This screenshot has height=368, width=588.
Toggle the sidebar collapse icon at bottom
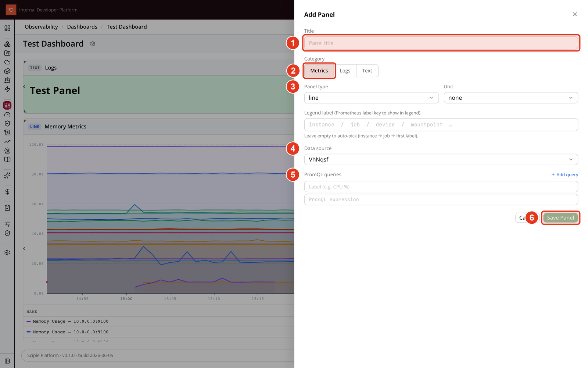click(x=7, y=361)
